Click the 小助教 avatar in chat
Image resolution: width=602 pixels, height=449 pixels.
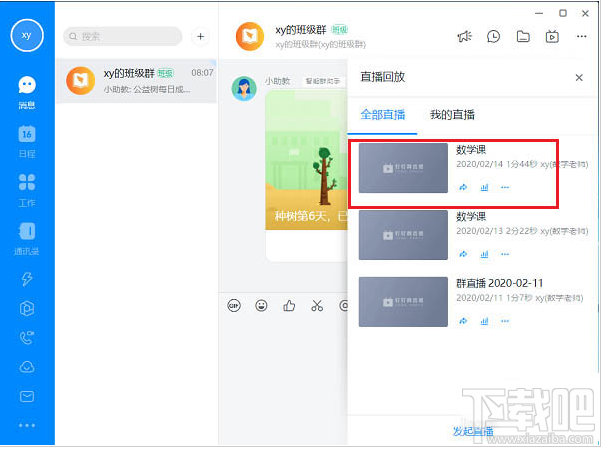(244, 88)
